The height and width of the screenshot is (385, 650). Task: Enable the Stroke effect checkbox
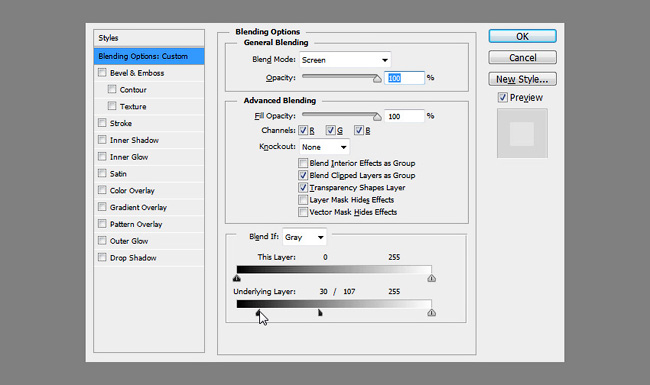102,123
